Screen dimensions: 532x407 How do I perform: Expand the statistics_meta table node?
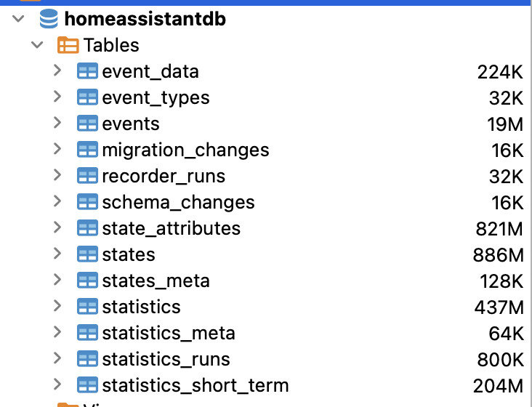[57, 333]
